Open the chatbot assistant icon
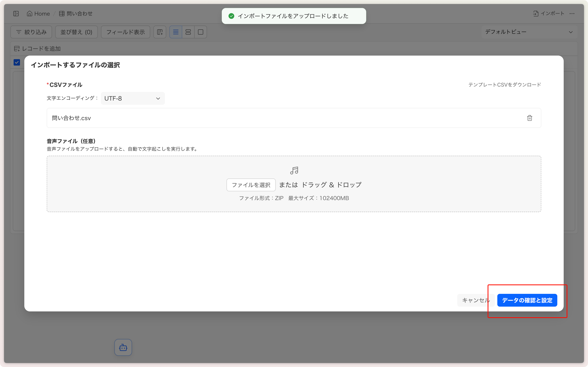588x367 pixels. (123, 347)
